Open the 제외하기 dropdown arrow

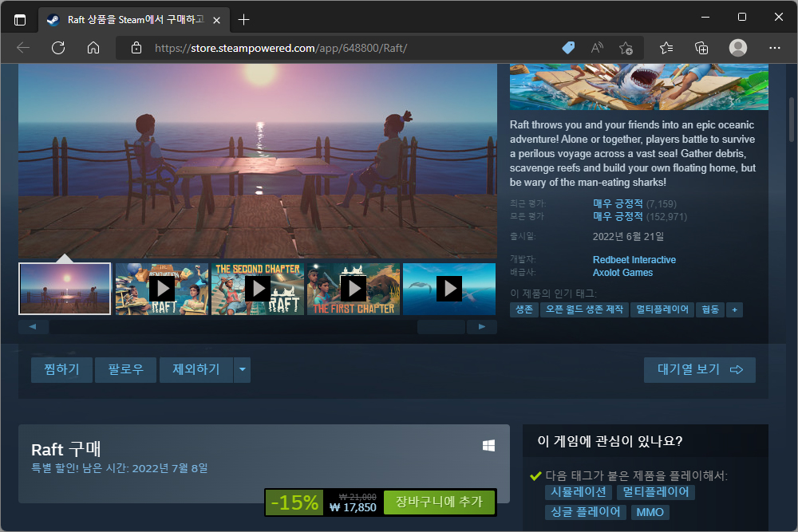(243, 370)
